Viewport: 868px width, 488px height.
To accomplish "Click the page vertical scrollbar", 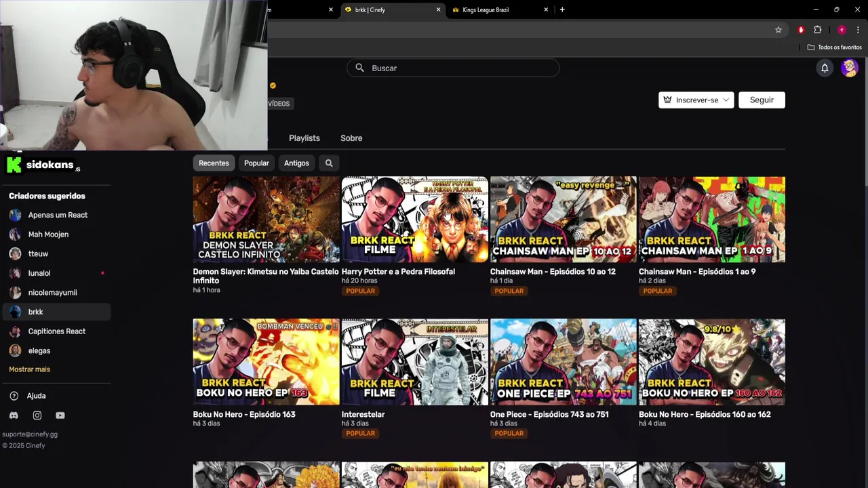I will pos(865,122).
